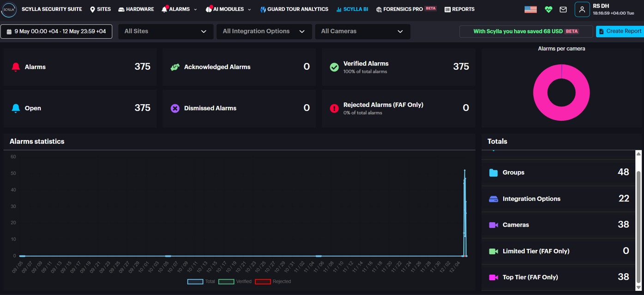Viewport: 644px width, 295px height.
Task: Click the purple Cameras icon in Totals
Action: [493, 225]
